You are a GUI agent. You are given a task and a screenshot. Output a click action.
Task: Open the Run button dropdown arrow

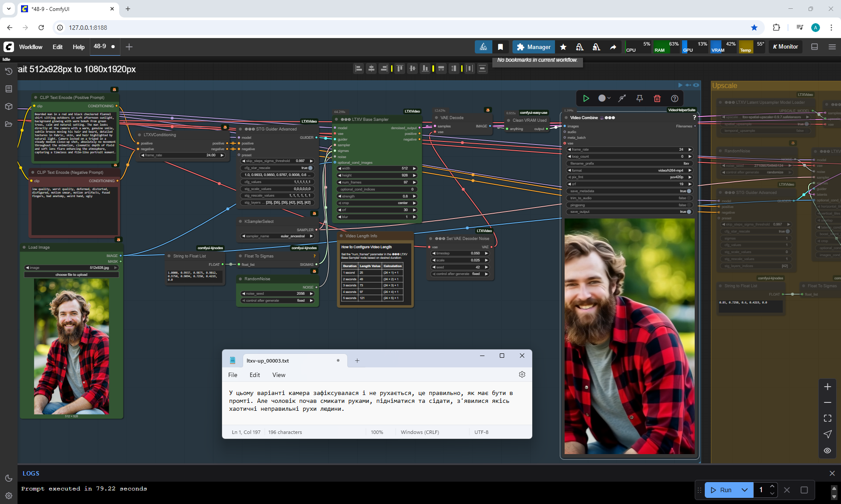(745, 490)
